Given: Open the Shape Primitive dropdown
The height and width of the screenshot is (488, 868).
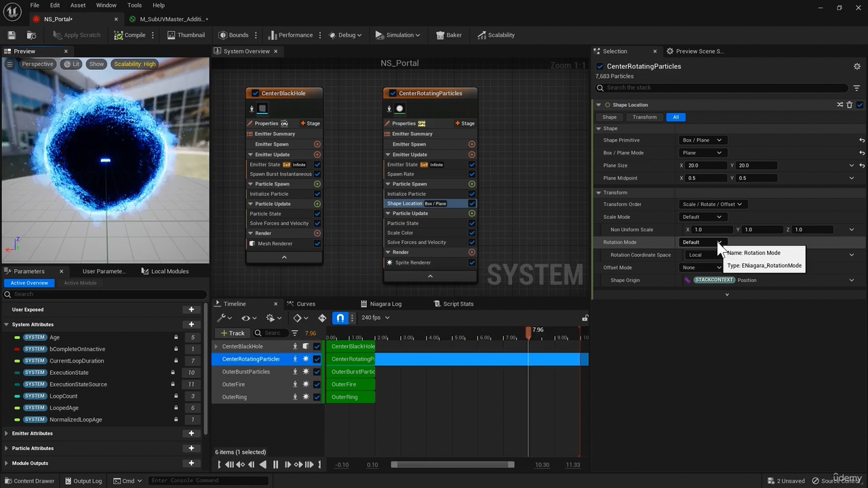Looking at the screenshot, I should [702, 140].
